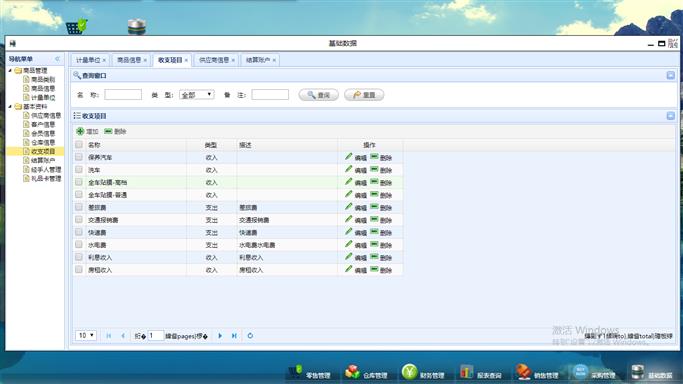Image resolution: width=683 pixels, height=384 pixels.
Task: Open 仓库管理 from the bottom dock
Action: pos(352,372)
